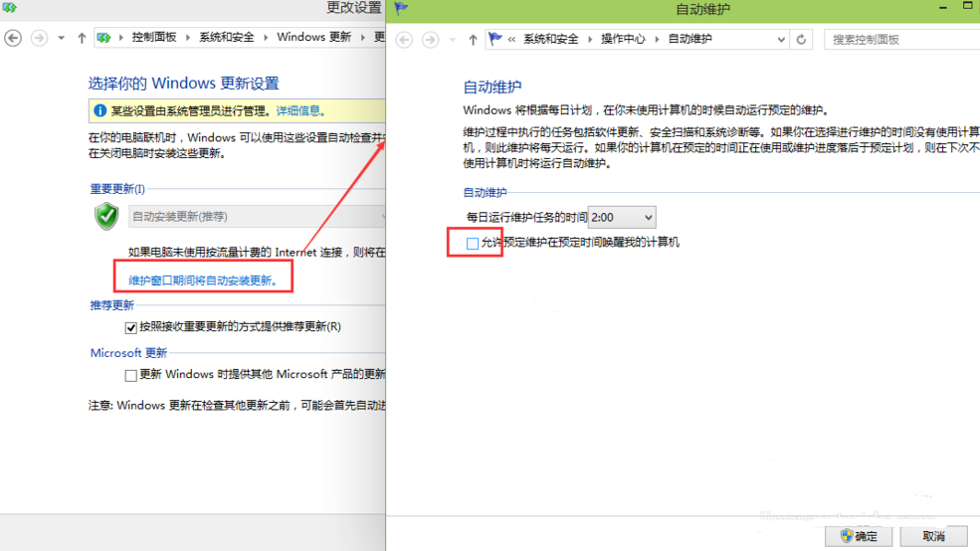Enable 允许预定维护在预定时间唤醒我的计算机 checkbox
Screen dimensions: 980x551
pyautogui.click(x=473, y=243)
